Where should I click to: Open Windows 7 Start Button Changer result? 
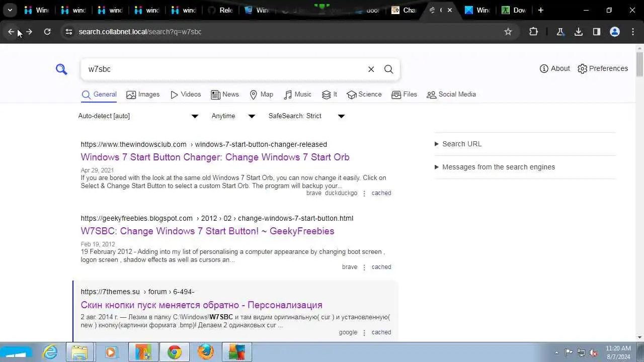(x=215, y=157)
